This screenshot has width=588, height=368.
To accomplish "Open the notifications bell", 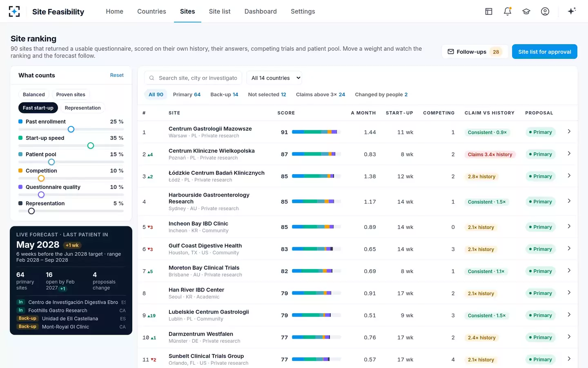I will point(508,11).
